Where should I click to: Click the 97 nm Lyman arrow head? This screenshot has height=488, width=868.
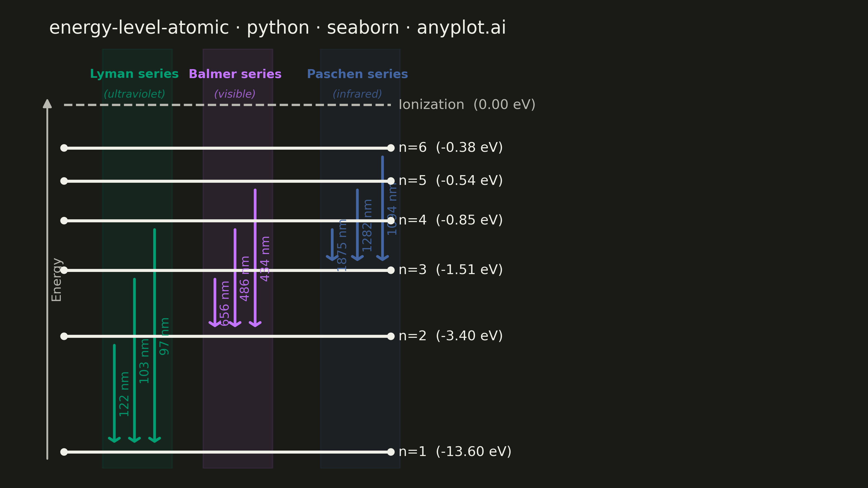pyautogui.click(x=154, y=439)
